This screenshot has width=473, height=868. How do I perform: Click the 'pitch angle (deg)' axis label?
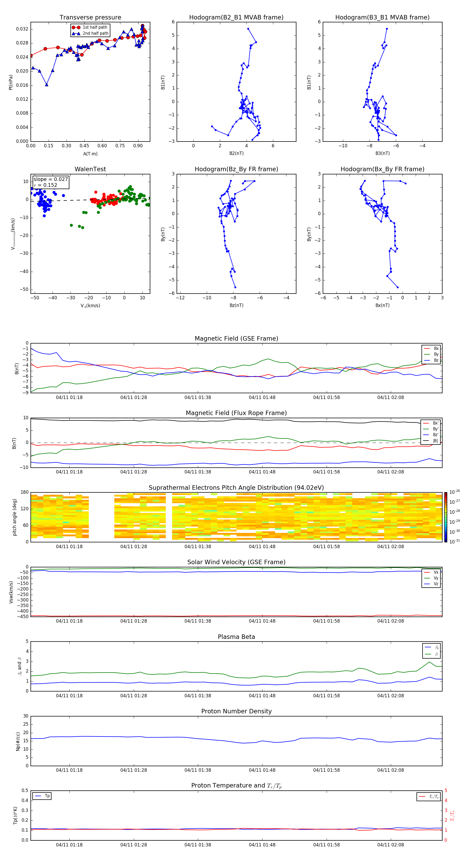click(14, 517)
